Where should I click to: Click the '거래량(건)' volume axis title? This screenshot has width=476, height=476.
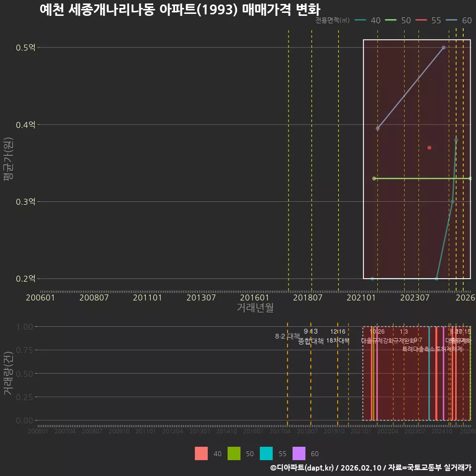click(x=8, y=373)
